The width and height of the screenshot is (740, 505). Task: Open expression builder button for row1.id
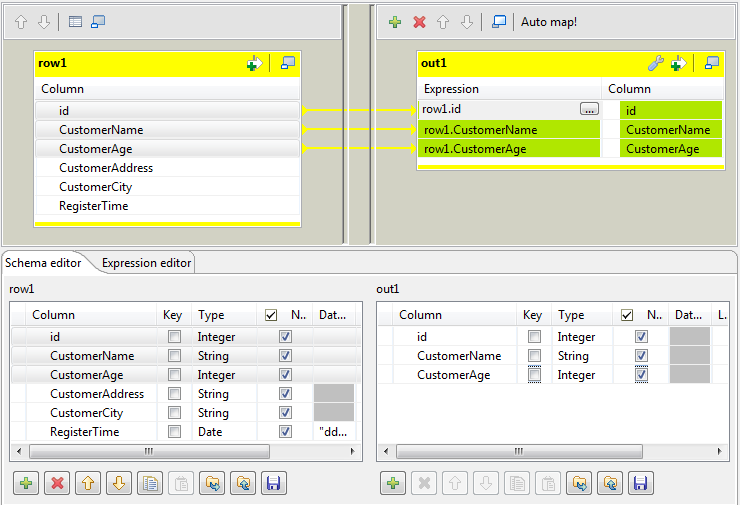coord(589,110)
